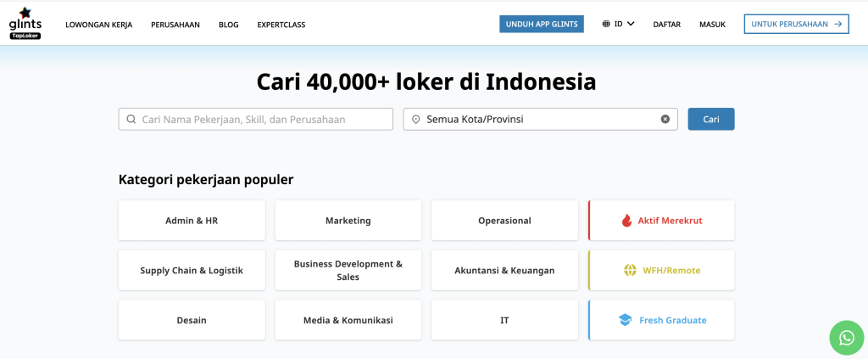Open the Semua Kota/Provinsi location selector
The width and height of the screenshot is (868, 359).
[534, 120]
